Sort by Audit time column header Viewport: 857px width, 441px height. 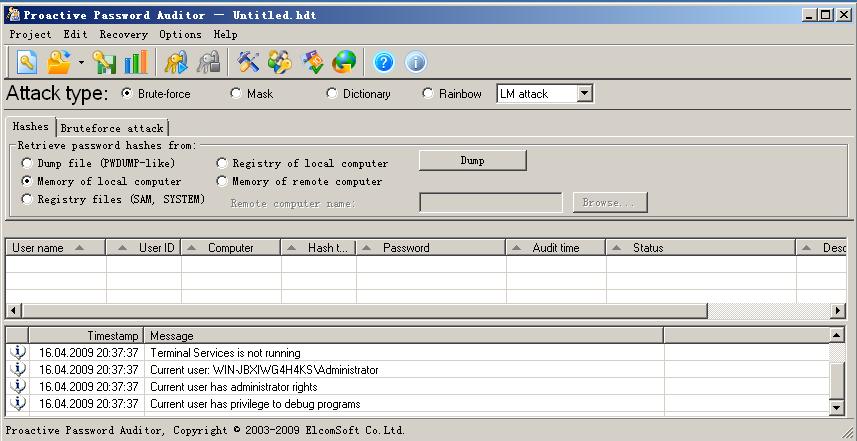556,248
